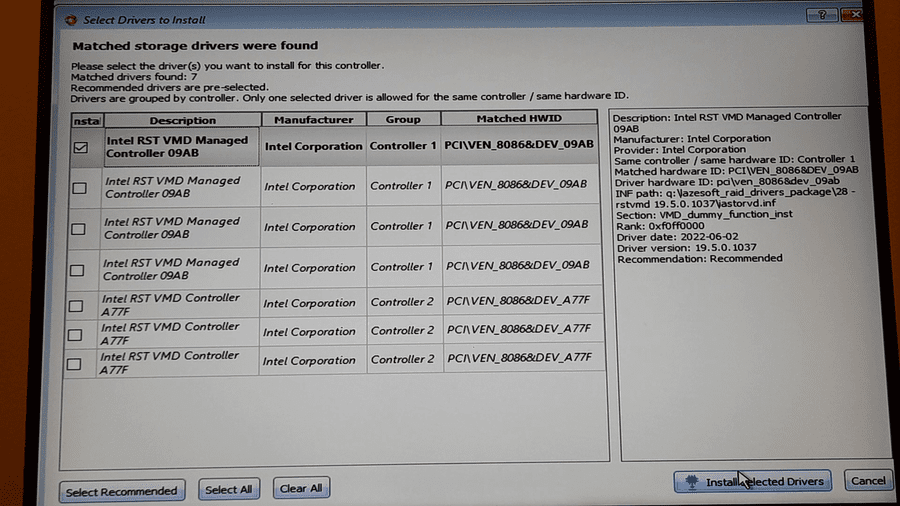Click the Install column header
The image size is (900, 506).
[x=87, y=120]
